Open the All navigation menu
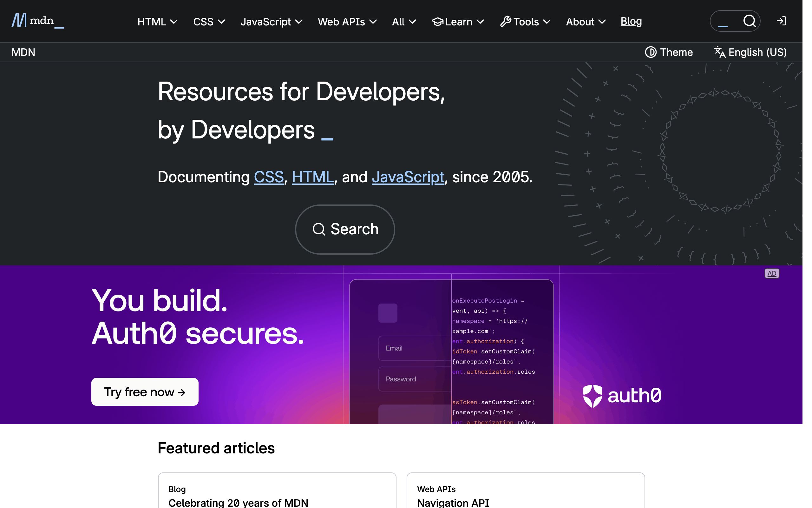This screenshot has height=508, width=812. tap(404, 22)
